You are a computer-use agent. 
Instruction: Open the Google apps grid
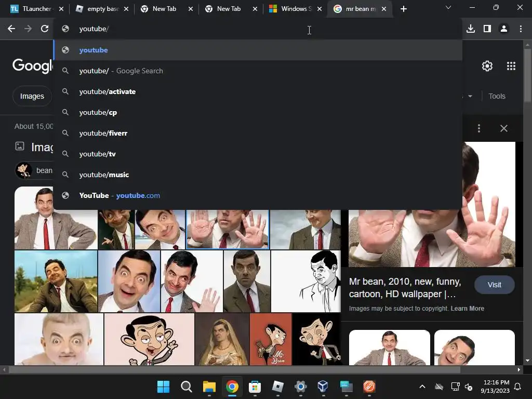click(511, 66)
